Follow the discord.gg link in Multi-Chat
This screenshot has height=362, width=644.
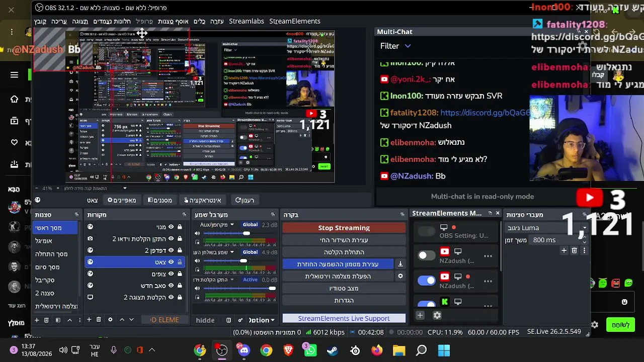pyautogui.click(x=485, y=113)
